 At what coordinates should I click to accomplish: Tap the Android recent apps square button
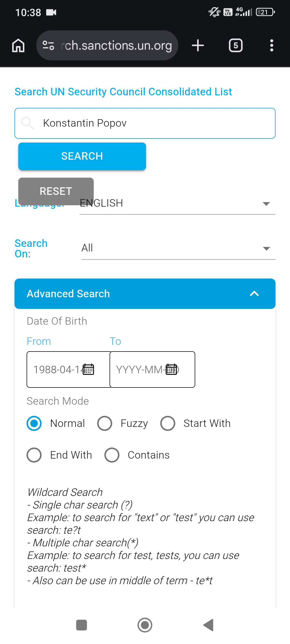coord(82,625)
